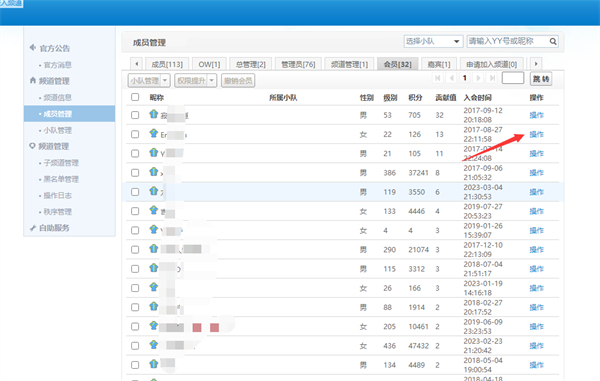Check the row joined 2017-09-12 20:18:08
Viewport: 600px width, 381px height.
135,115
